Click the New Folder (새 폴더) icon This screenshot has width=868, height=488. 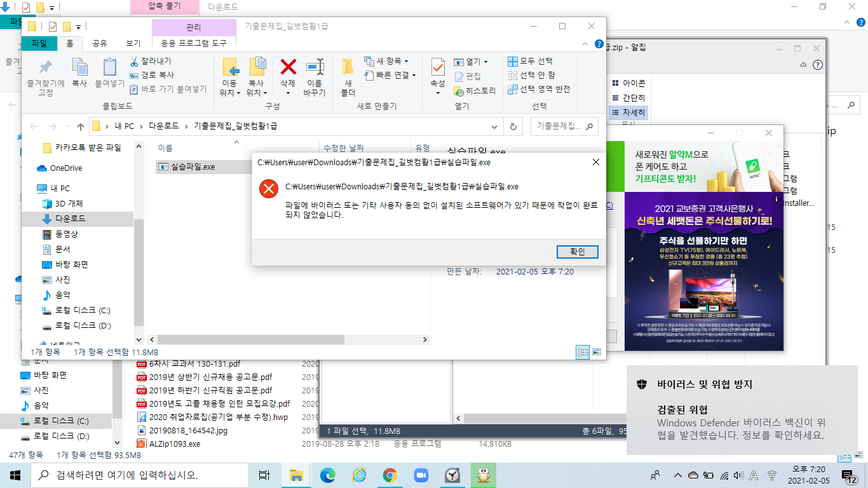coord(348,67)
